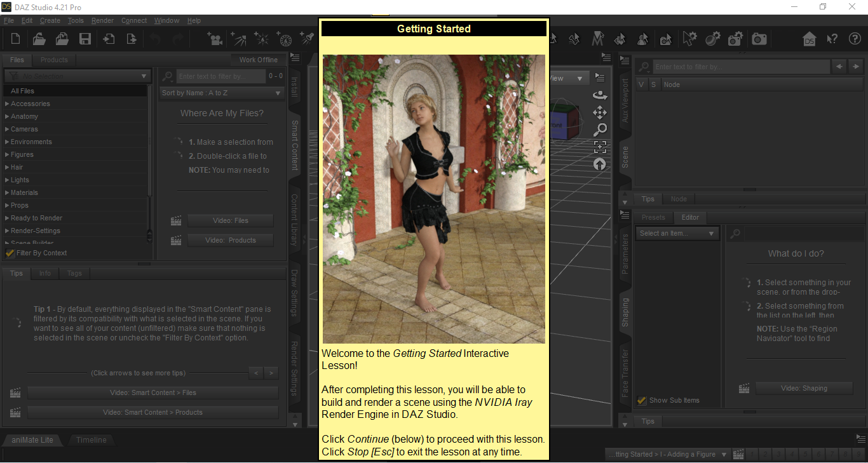Viewport: 868px width, 463px height.
Task: Select the Timeline tab
Action: 92,440
